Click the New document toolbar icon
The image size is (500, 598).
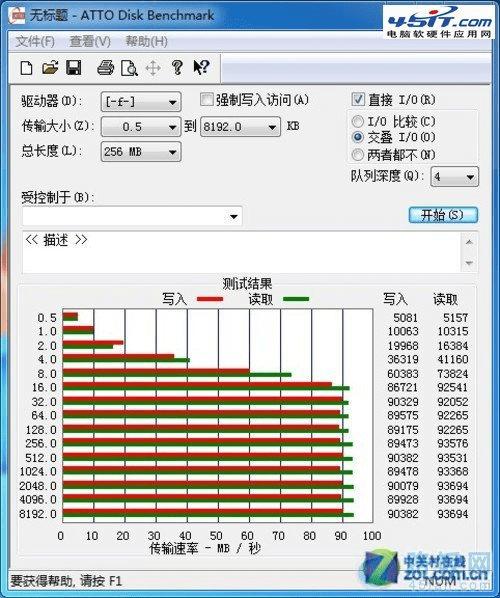click(26, 68)
